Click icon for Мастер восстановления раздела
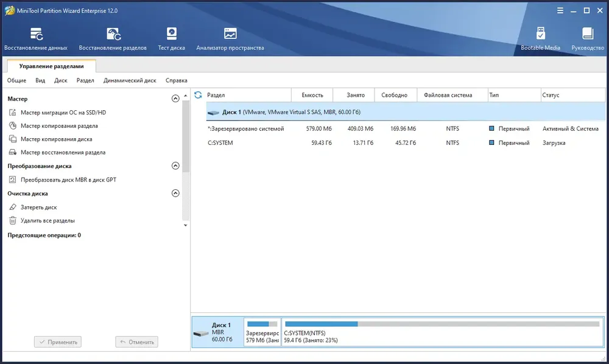609x364 pixels. point(12,152)
